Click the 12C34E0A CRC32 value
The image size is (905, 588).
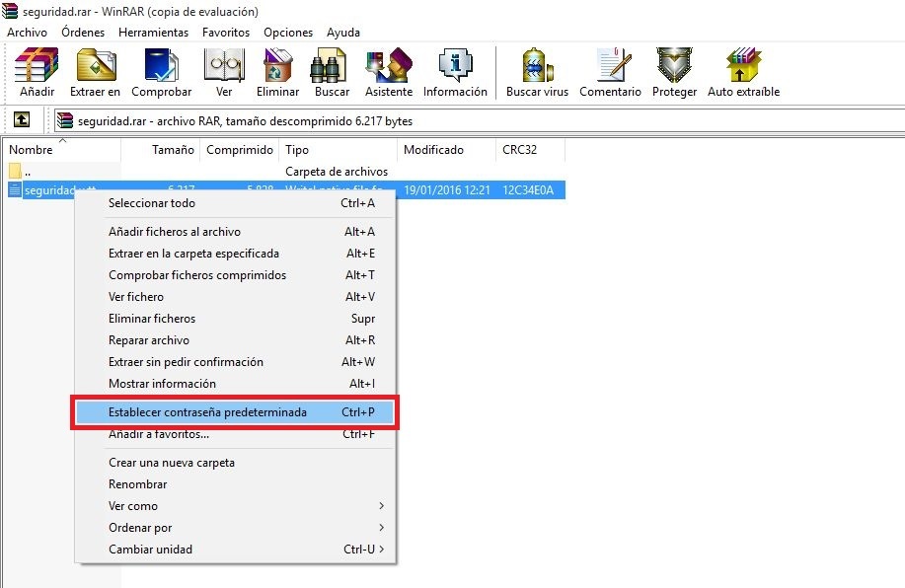[x=528, y=189]
